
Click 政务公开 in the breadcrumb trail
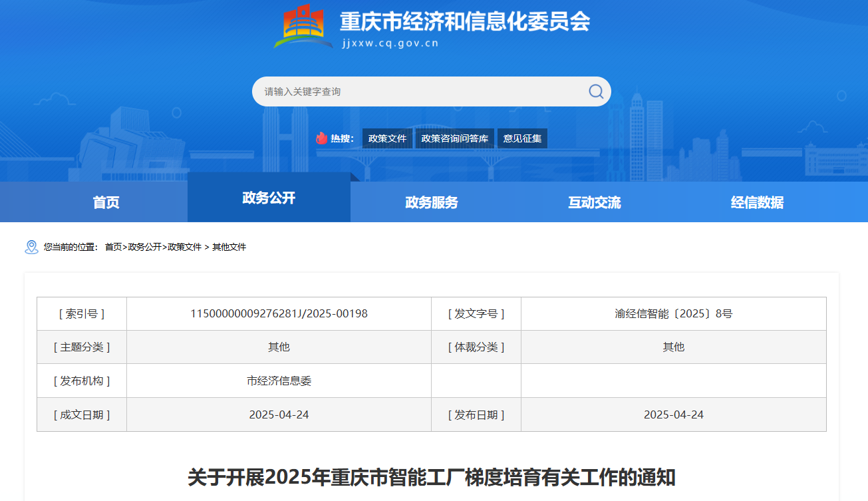(144, 247)
